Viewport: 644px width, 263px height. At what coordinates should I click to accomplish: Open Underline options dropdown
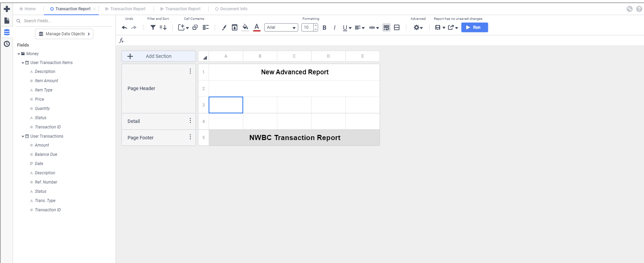[347, 27]
